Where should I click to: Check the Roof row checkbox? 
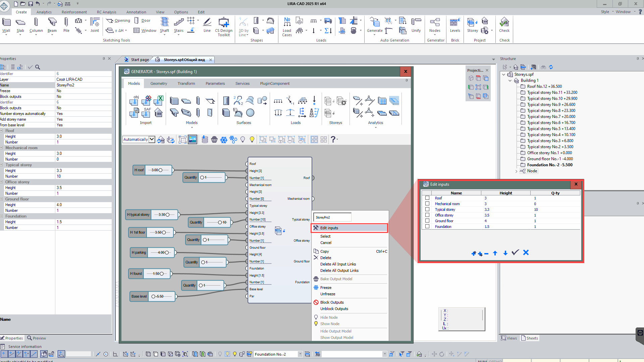click(427, 198)
